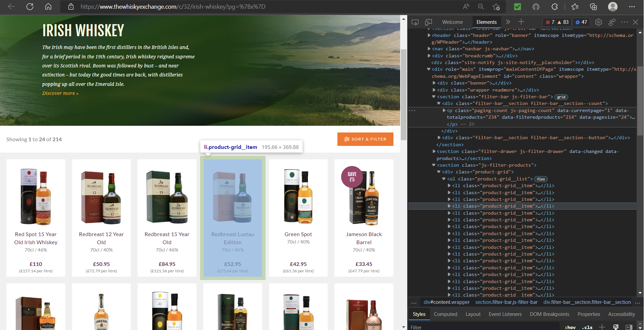Switch to the Welcome DevTools tab
The height and width of the screenshot is (330, 644).
click(x=452, y=22)
